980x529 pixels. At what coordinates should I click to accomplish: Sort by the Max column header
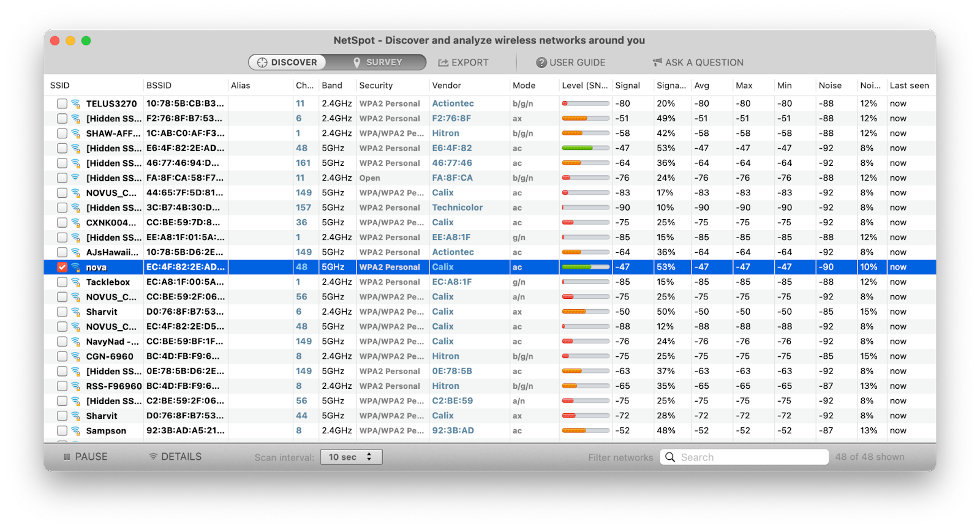point(744,86)
